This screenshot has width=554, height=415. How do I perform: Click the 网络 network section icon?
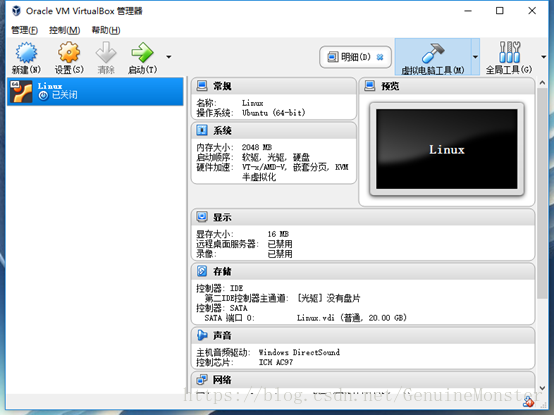[x=202, y=380]
